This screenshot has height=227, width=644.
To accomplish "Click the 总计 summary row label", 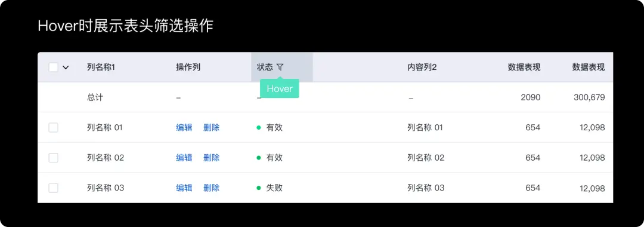I will click(95, 97).
